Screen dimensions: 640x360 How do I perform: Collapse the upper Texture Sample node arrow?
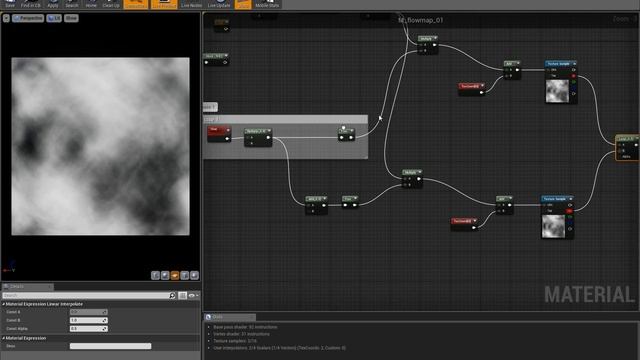point(574,64)
